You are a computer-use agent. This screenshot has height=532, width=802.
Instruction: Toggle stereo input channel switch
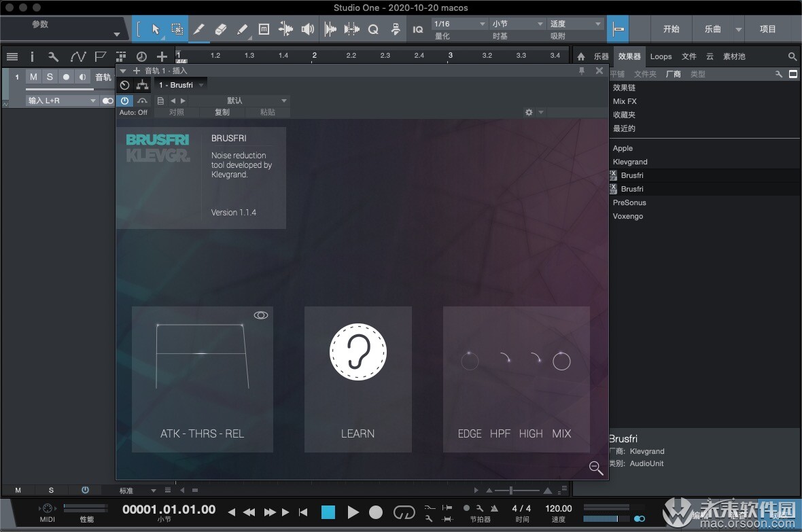[x=107, y=101]
